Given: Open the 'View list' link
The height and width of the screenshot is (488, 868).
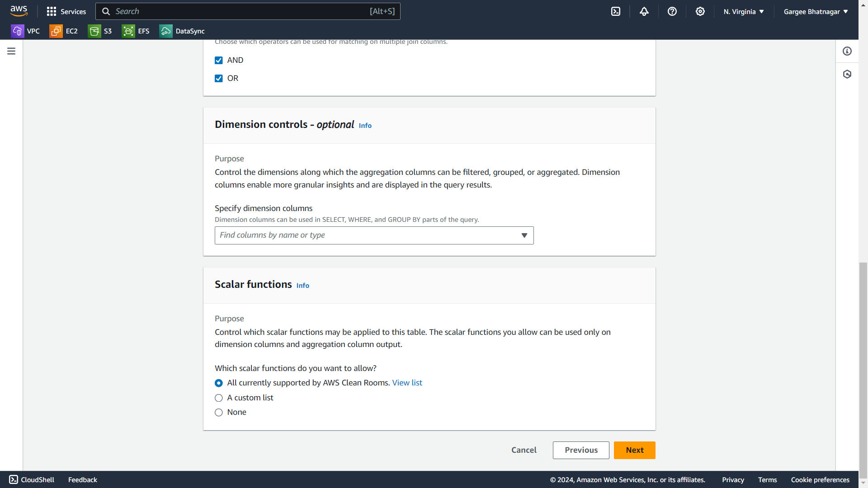Looking at the screenshot, I should tap(407, 383).
